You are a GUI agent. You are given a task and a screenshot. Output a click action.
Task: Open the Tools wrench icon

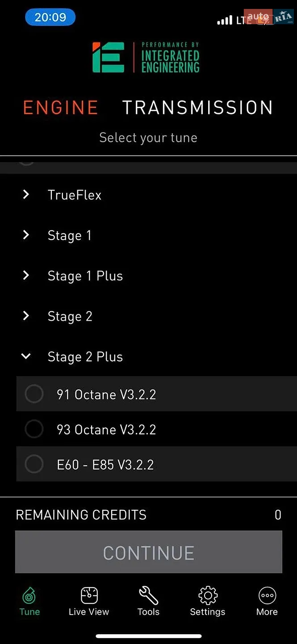click(148, 596)
